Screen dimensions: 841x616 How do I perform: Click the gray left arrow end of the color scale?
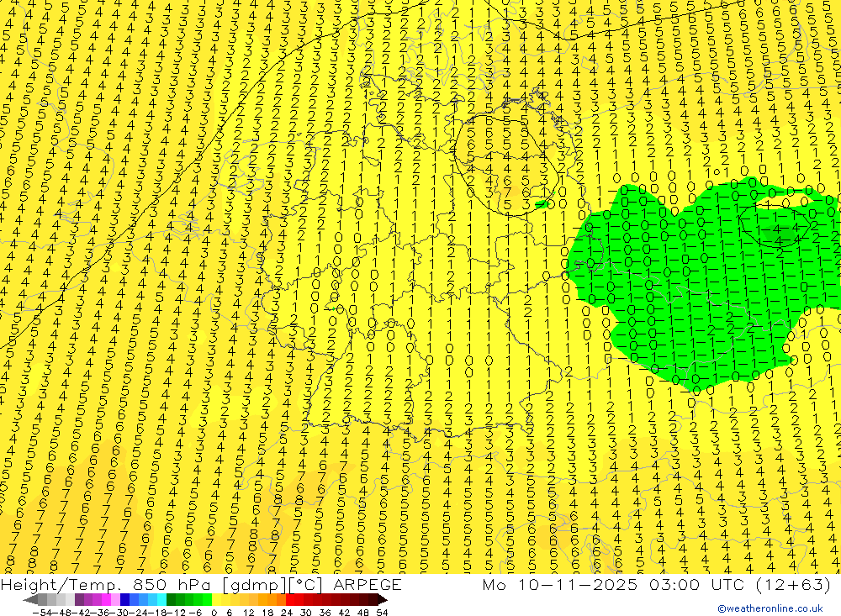pos(30,600)
